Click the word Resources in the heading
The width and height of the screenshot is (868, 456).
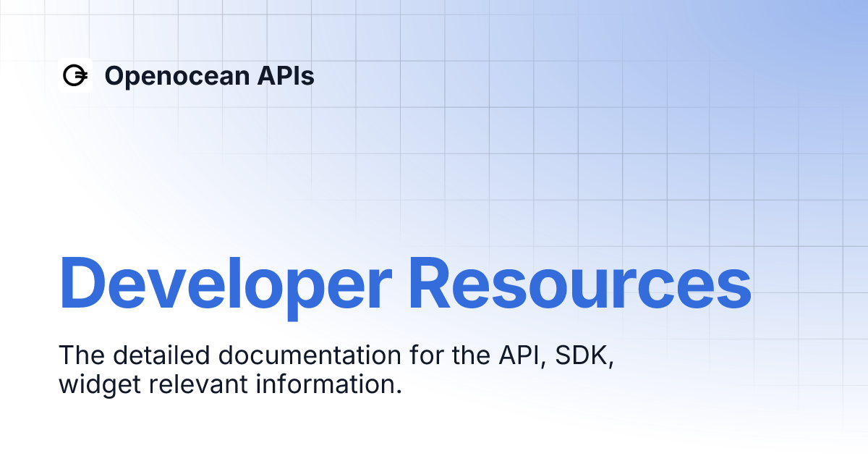tap(579, 282)
